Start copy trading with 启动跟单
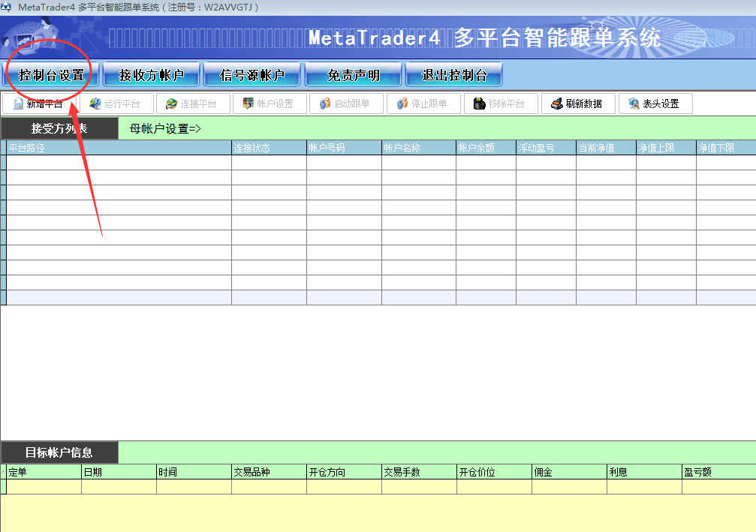756x532 pixels. click(346, 104)
